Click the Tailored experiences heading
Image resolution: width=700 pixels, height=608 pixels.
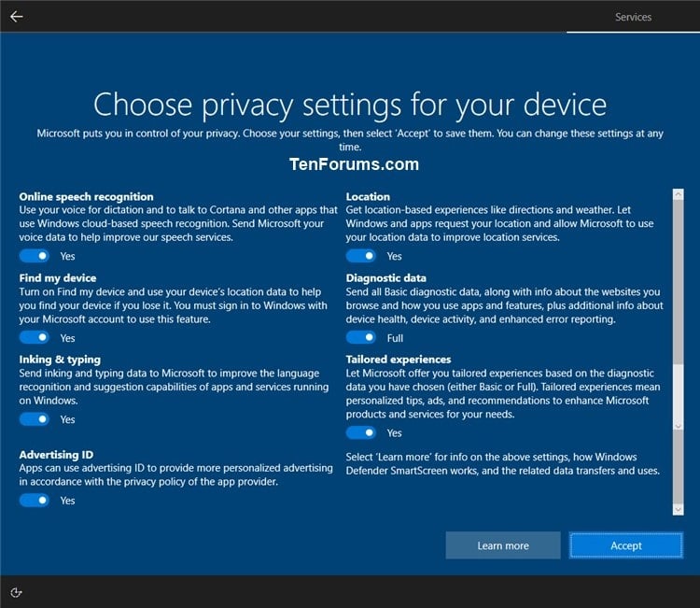pyautogui.click(x=399, y=360)
